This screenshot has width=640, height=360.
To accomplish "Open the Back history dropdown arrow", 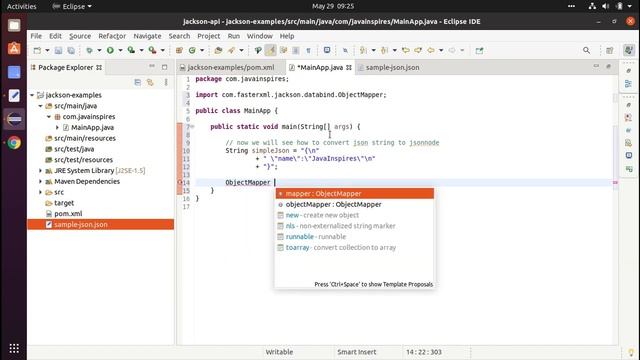I will pos(441,51).
